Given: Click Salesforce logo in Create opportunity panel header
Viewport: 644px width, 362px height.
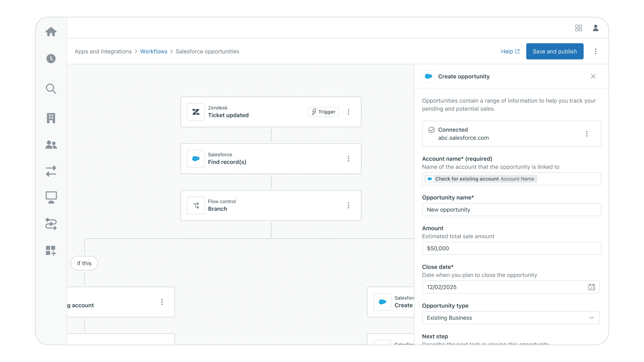Looking at the screenshot, I should [428, 76].
